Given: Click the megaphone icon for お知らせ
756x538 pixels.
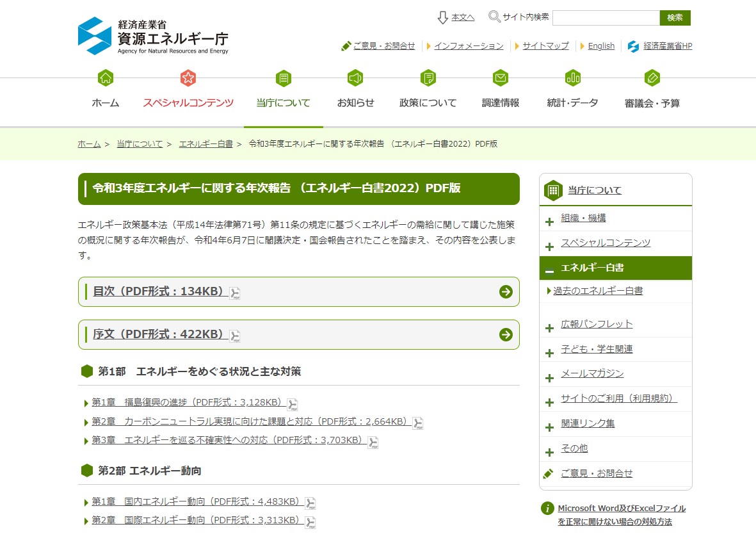Looking at the screenshot, I should click(x=355, y=78).
